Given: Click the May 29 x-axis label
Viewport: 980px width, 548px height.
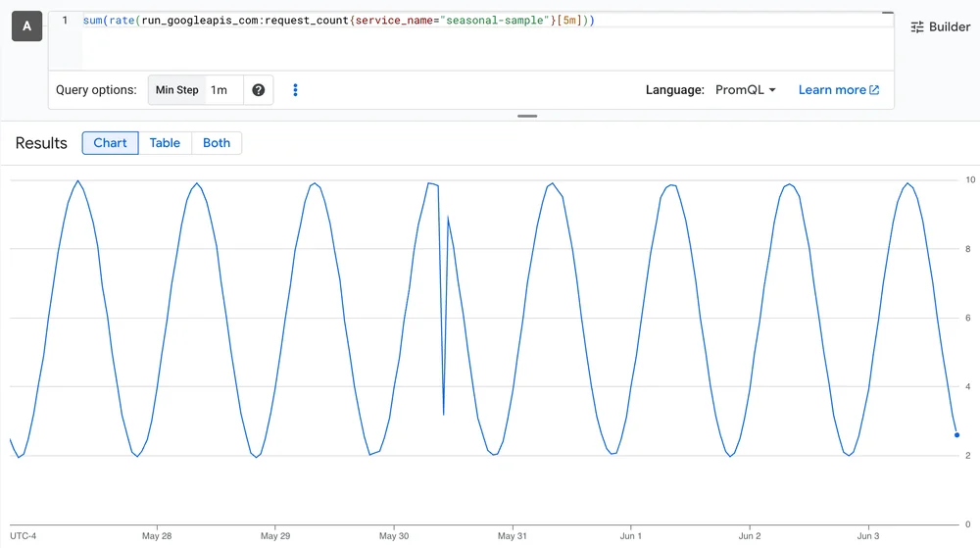Looking at the screenshot, I should click(275, 536).
